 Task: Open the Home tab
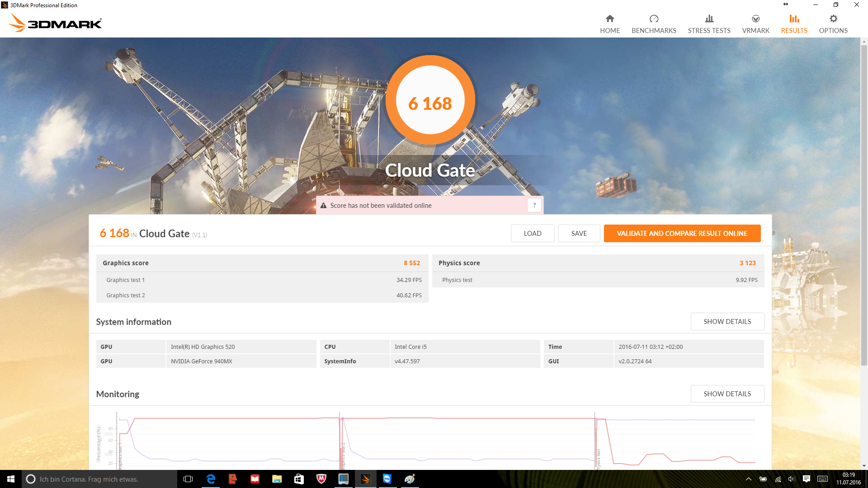pos(610,24)
